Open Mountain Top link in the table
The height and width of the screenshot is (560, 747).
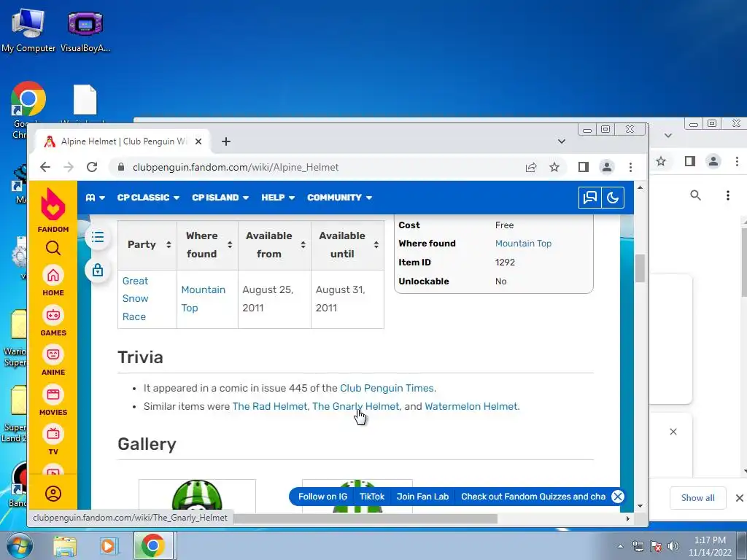(203, 298)
